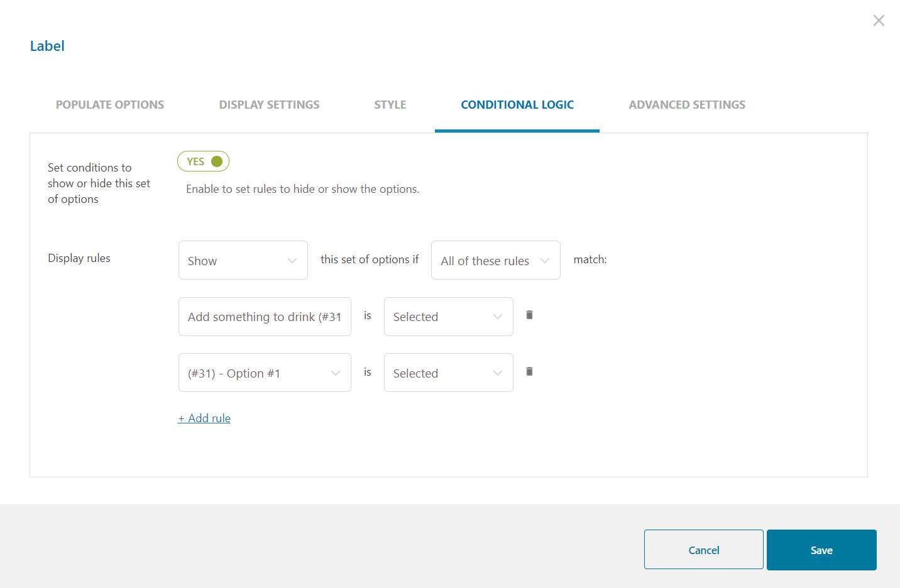Save the label settings
Image resolution: width=900 pixels, height=588 pixels.
[821, 550]
